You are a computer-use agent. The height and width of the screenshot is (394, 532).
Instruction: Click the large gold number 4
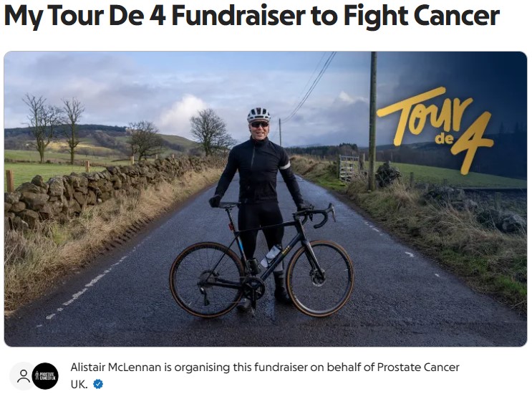(x=472, y=144)
